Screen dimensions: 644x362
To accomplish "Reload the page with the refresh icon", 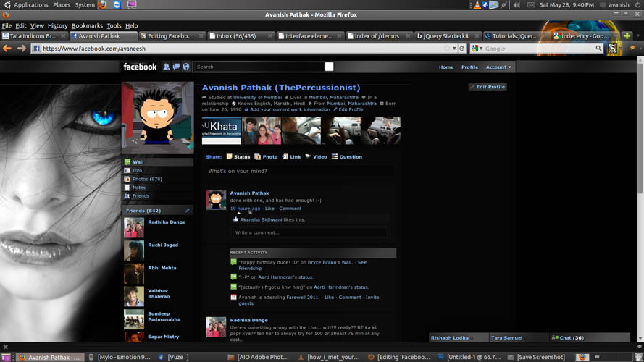I will tap(462, 49).
